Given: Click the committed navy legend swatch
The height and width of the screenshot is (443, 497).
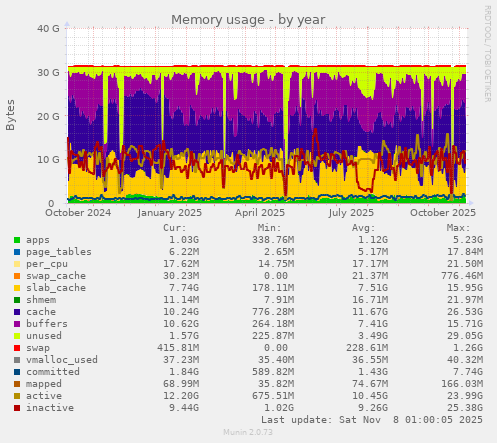Looking at the screenshot, I should click(17, 372).
